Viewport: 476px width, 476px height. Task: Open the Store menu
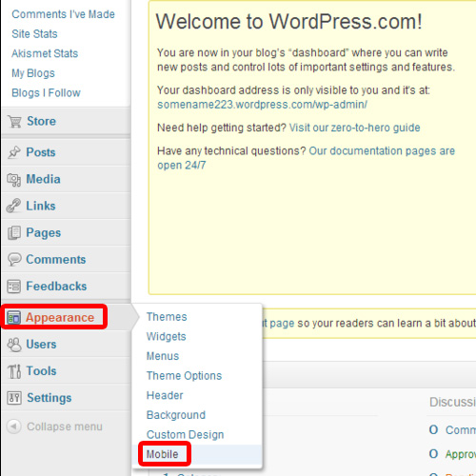point(41,121)
